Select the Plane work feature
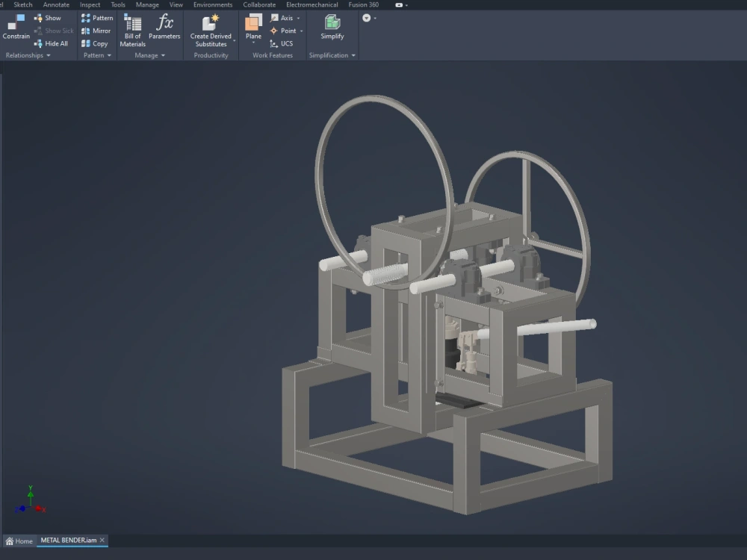The image size is (747, 560). pos(253,25)
